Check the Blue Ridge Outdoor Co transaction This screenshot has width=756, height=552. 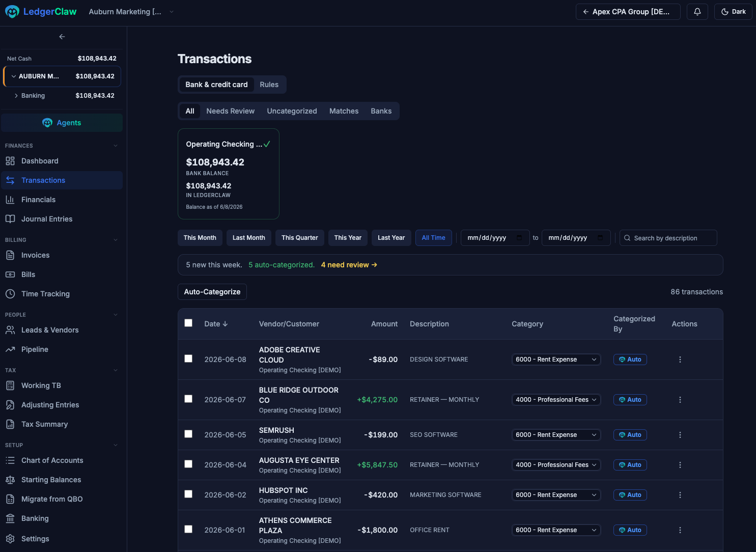pos(188,399)
